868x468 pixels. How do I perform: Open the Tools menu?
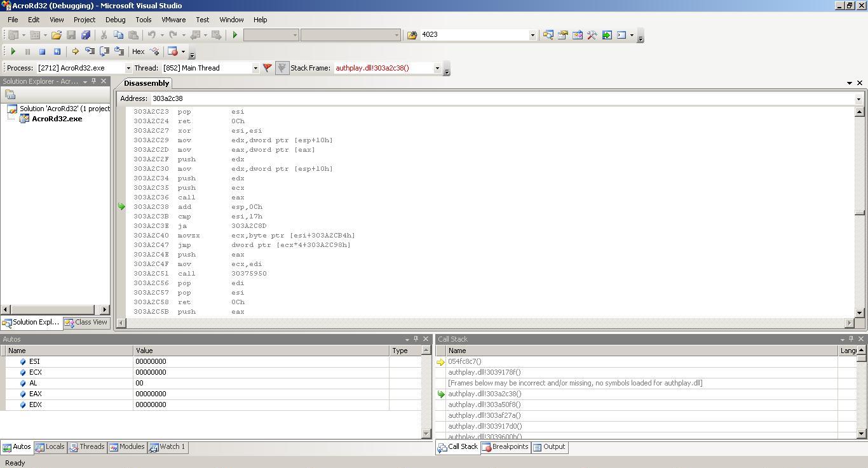coord(144,20)
